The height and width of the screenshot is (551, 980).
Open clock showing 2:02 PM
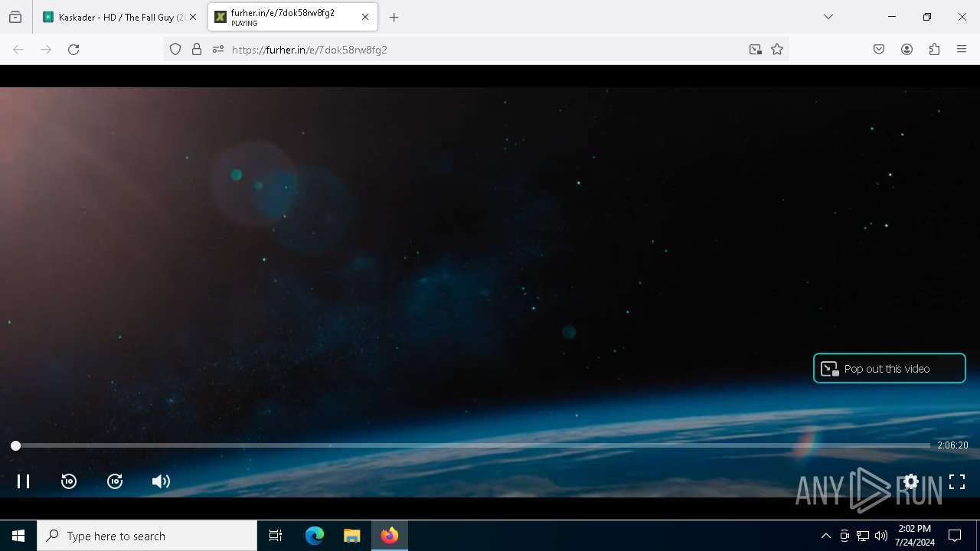(x=915, y=536)
